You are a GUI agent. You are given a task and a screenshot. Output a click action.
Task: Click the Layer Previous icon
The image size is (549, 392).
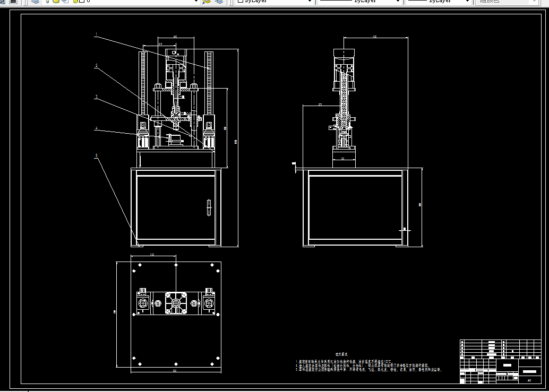(219, 2)
